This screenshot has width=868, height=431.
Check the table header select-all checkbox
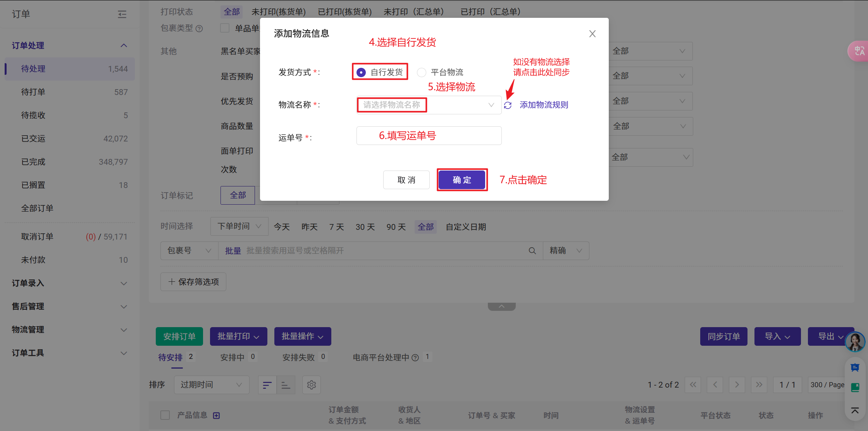(165, 415)
